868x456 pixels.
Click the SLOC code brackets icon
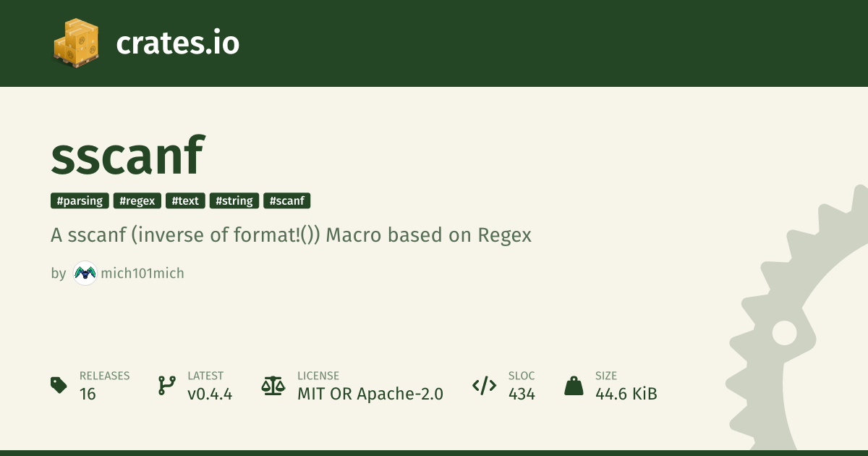[484, 385]
